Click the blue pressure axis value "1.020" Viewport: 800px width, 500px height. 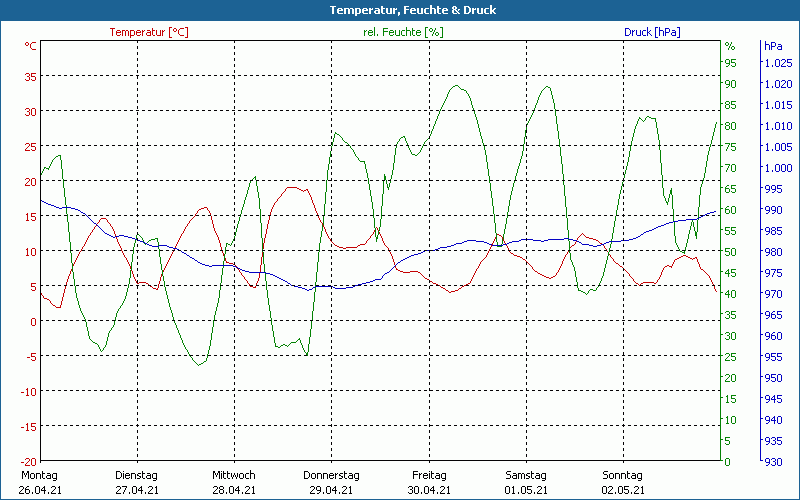click(x=778, y=84)
